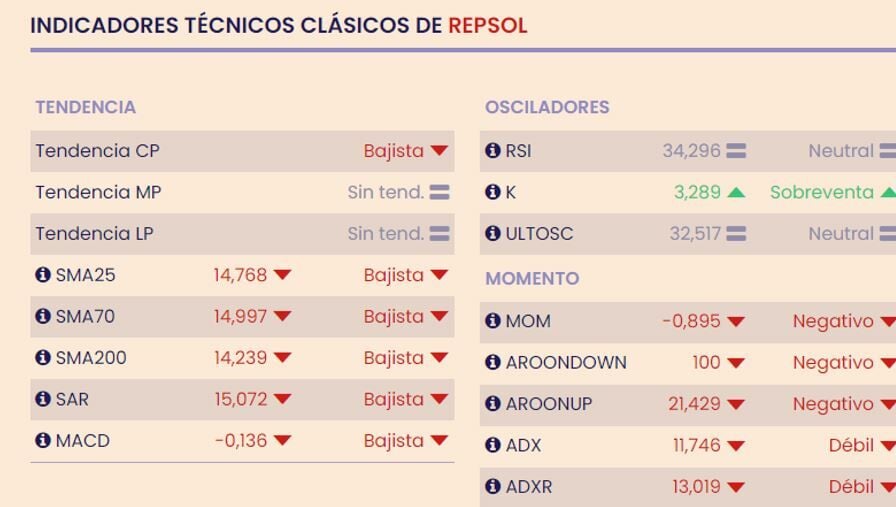The image size is (896, 507).
Task: Open the SMA200 info icon
Action: coord(43,358)
